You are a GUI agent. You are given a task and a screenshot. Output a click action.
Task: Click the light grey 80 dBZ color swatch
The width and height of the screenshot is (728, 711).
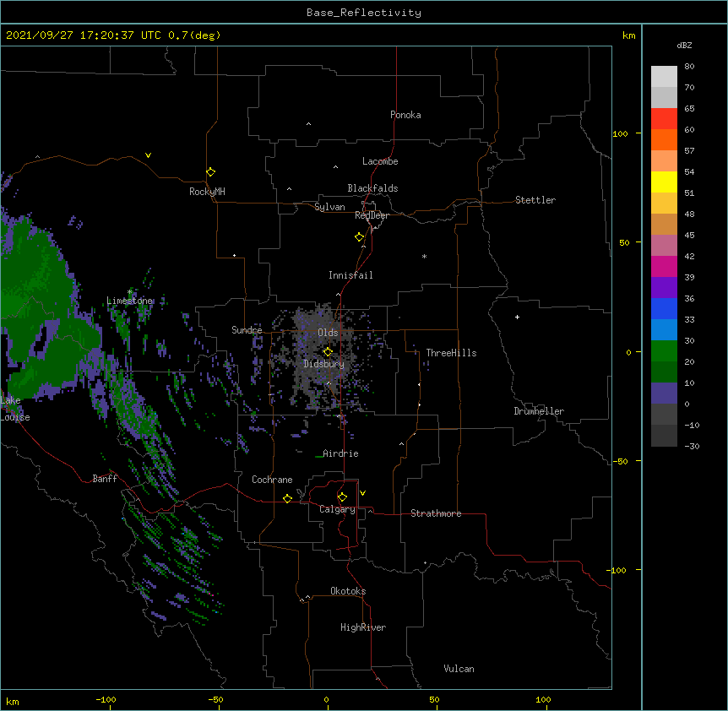664,77
